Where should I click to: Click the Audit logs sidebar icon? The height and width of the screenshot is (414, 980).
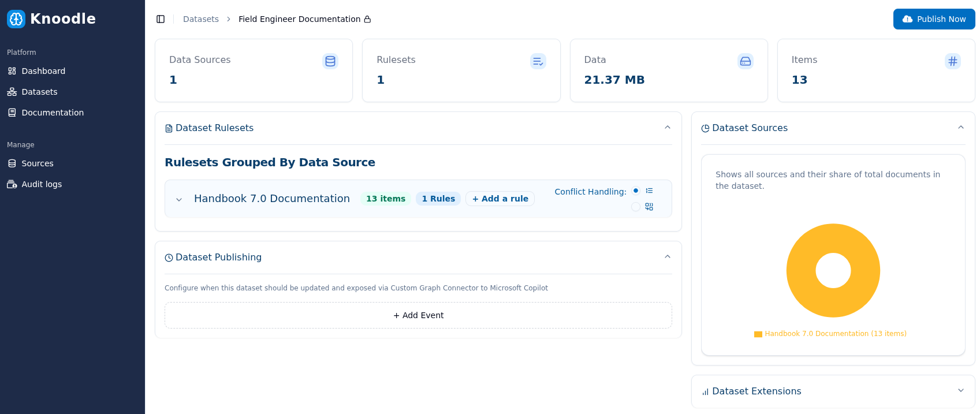12,184
